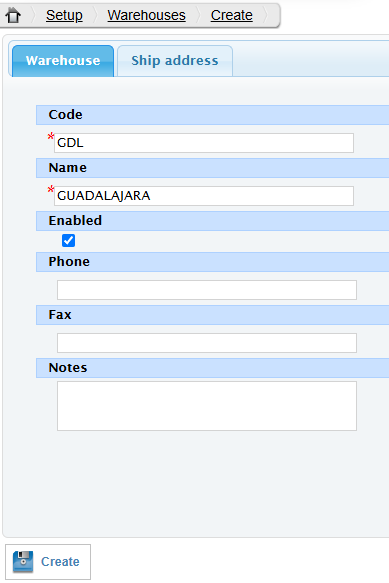The image size is (389, 583).
Task: Focus the Name field containing GUADALAJARA
Action: coord(204,196)
